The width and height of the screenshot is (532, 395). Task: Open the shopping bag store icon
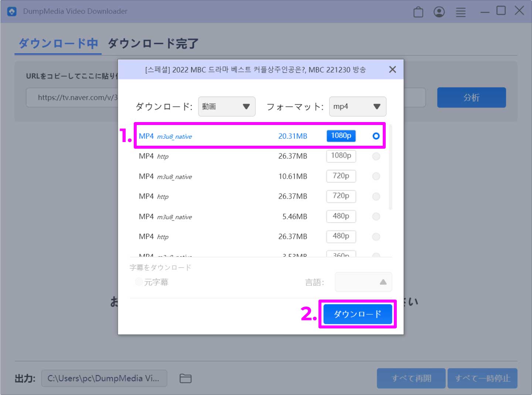418,12
